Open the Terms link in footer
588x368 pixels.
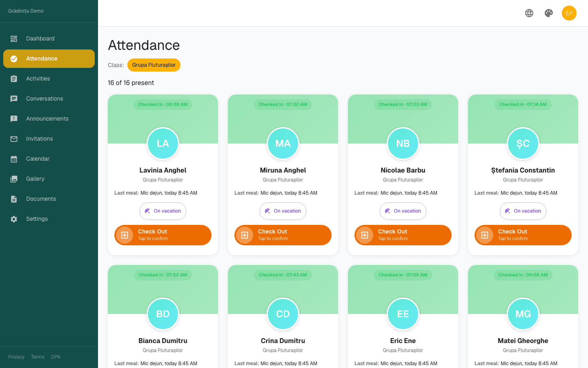[38, 357]
